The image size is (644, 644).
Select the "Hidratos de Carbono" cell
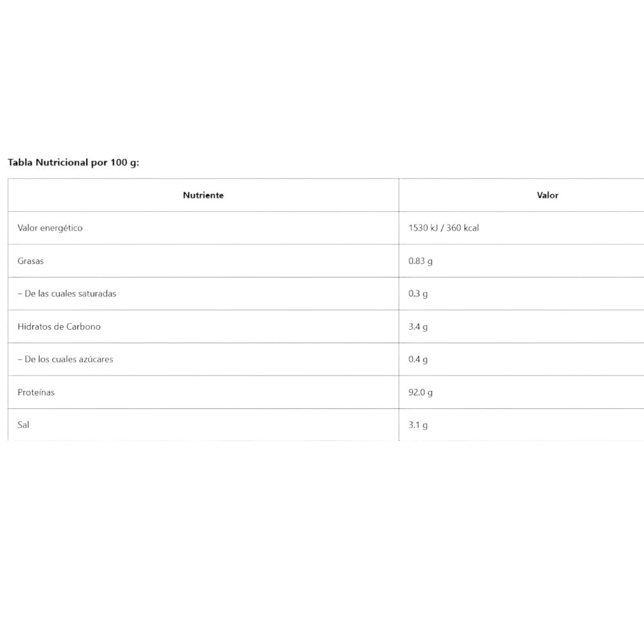[59, 327]
